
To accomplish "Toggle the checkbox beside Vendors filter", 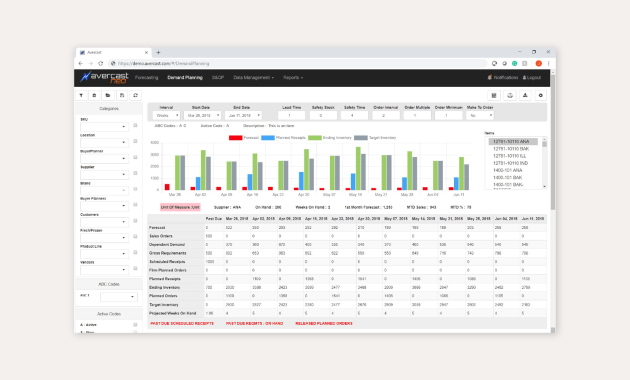I will point(135,268).
